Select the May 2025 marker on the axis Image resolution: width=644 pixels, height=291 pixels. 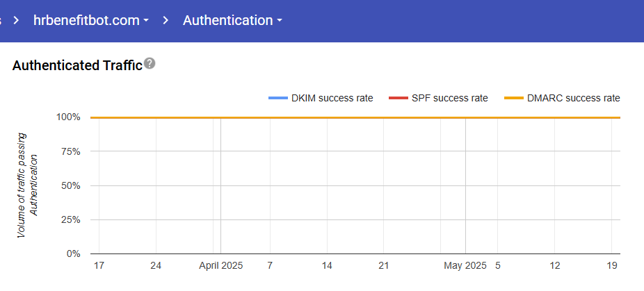[465, 265]
